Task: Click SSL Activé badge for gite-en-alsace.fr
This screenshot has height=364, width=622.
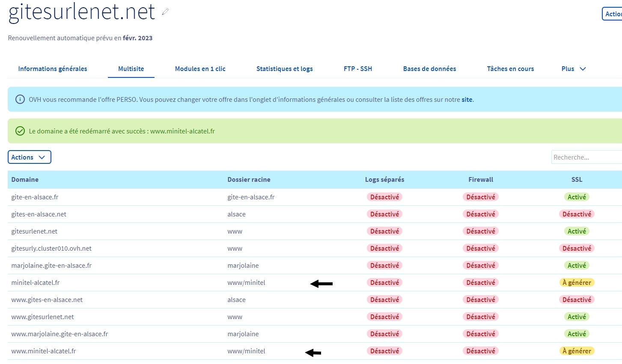Action: [x=577, y=197]
